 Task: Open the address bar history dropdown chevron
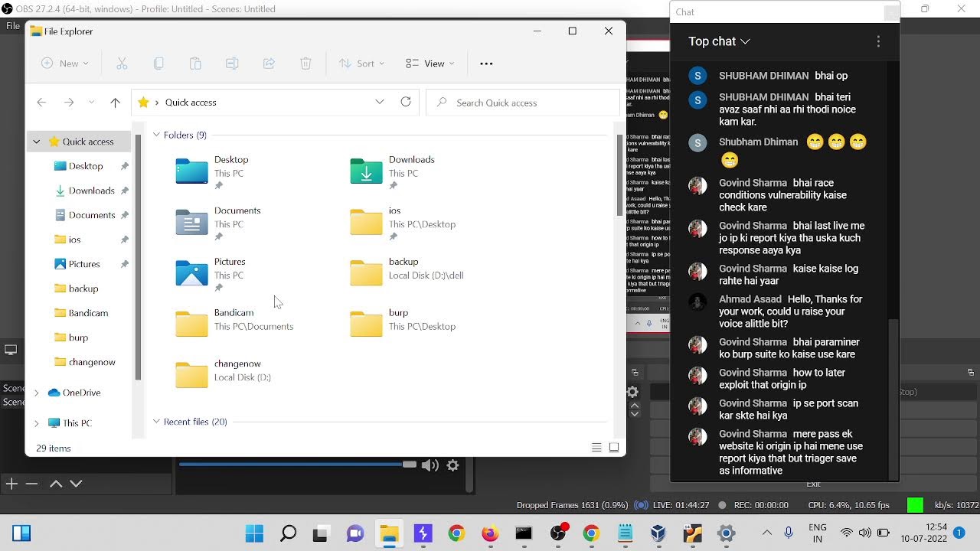[x=380, y=102]
